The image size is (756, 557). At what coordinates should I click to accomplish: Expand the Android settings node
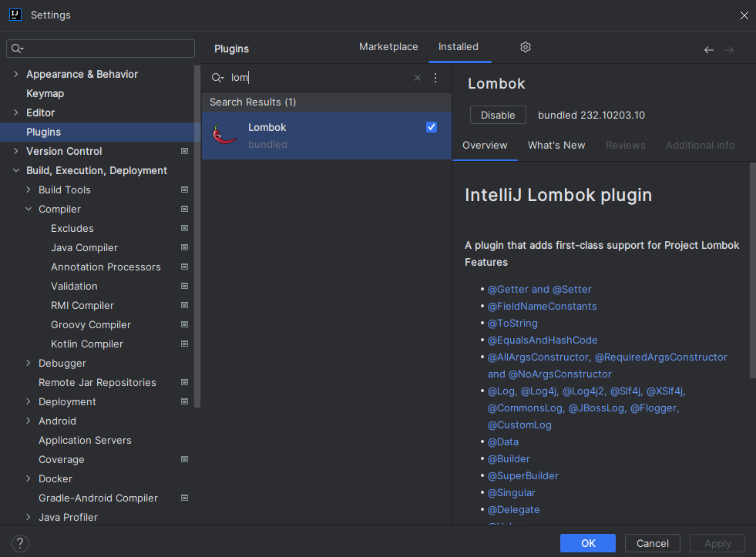[29, 421]
